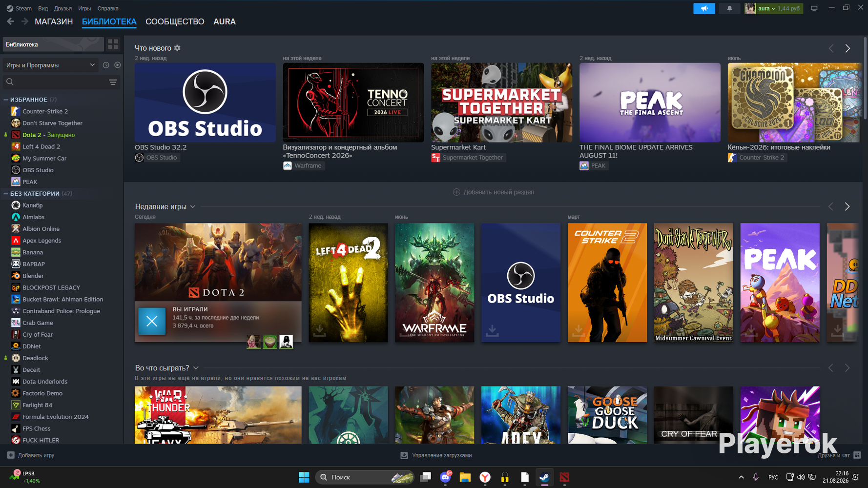Click the Steam icon in the taskbar

point(544,477)
